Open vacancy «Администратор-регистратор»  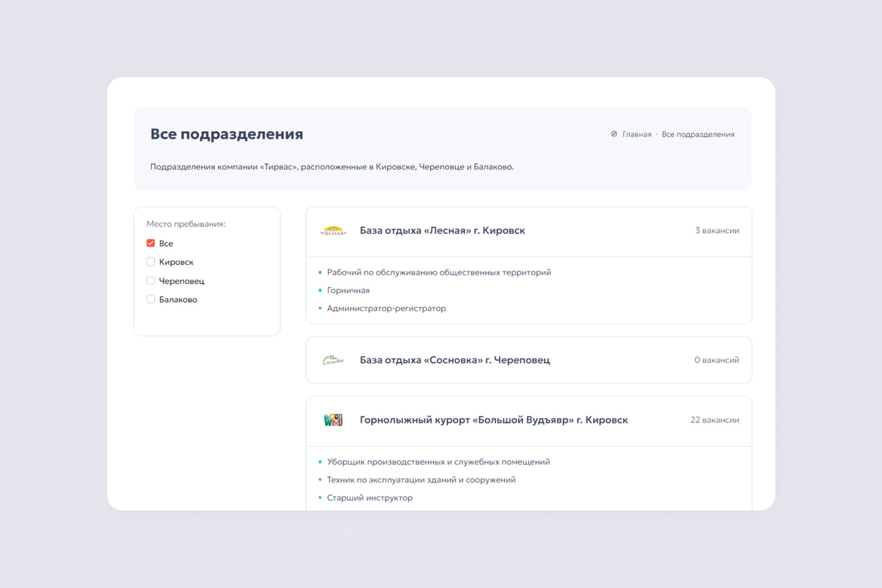pos(386,308)
